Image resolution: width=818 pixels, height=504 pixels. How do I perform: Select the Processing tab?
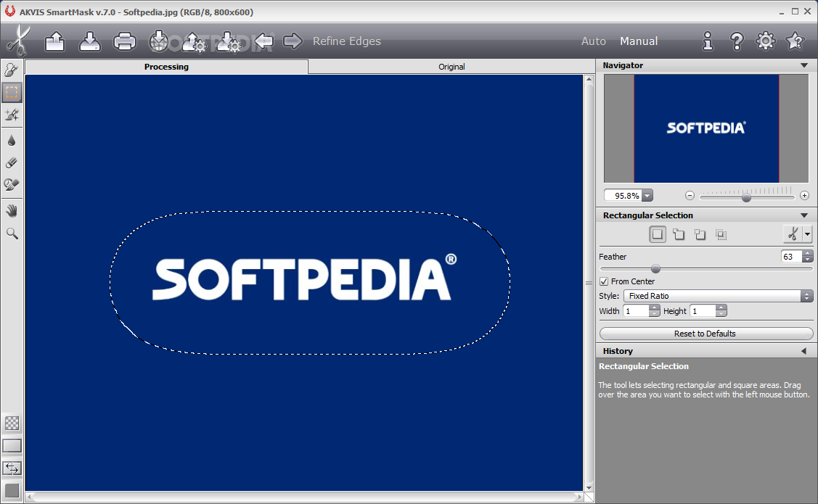[166, 67]
